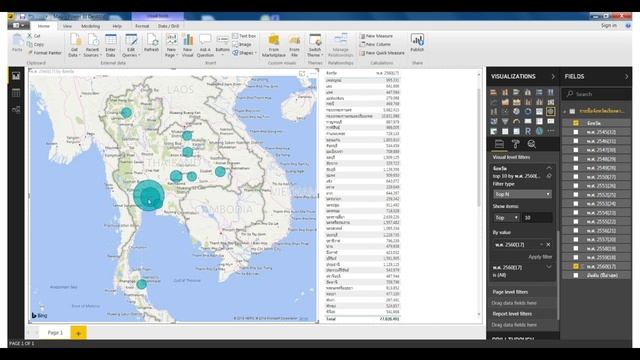Open the Format paint-roller pane

pyautogui.click(x=516, y=144)
